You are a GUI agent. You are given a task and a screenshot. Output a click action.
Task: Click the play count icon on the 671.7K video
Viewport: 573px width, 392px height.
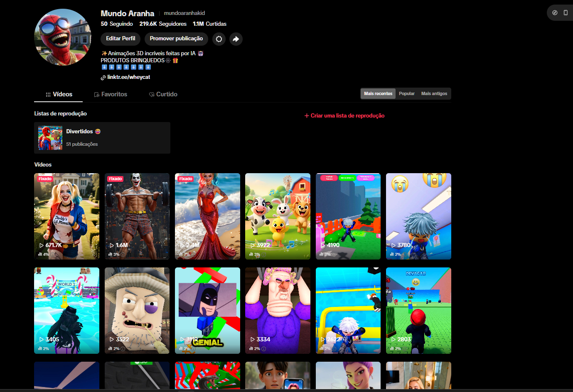42,245
